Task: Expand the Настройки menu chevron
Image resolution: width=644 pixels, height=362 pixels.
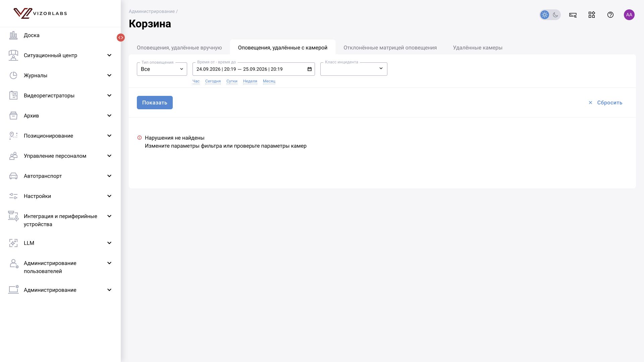Action: tap(109, 196)
